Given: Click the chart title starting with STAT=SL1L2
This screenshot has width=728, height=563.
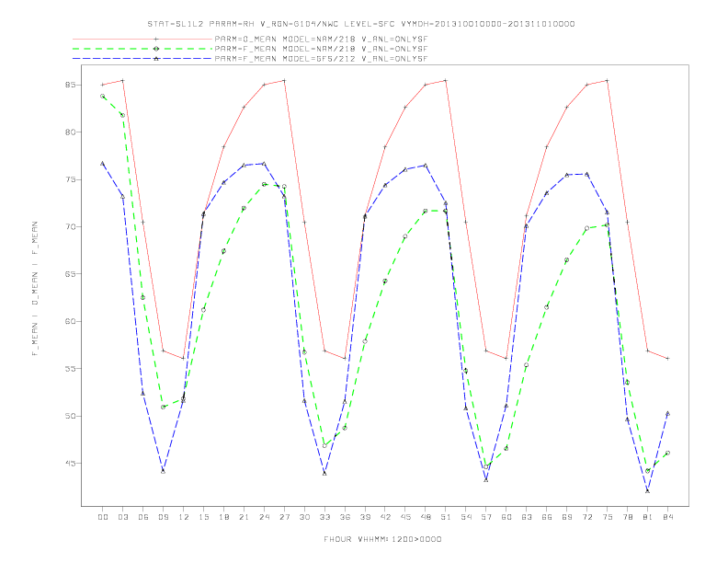Looking at the screenshot, I should [360, 24].
